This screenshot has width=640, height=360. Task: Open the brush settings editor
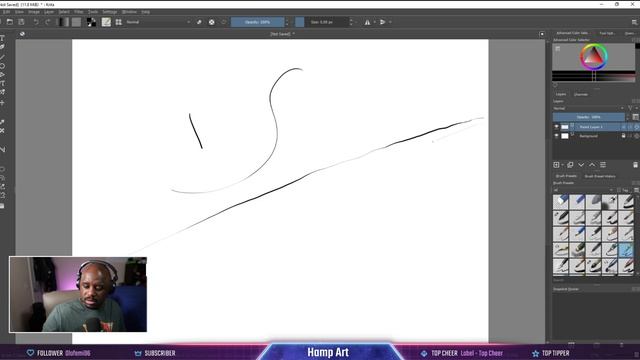pos(106,22)
